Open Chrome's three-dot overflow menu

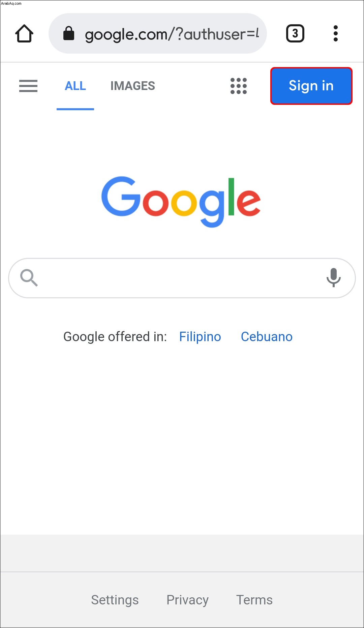pyautogui.click(x=335, y=33)
